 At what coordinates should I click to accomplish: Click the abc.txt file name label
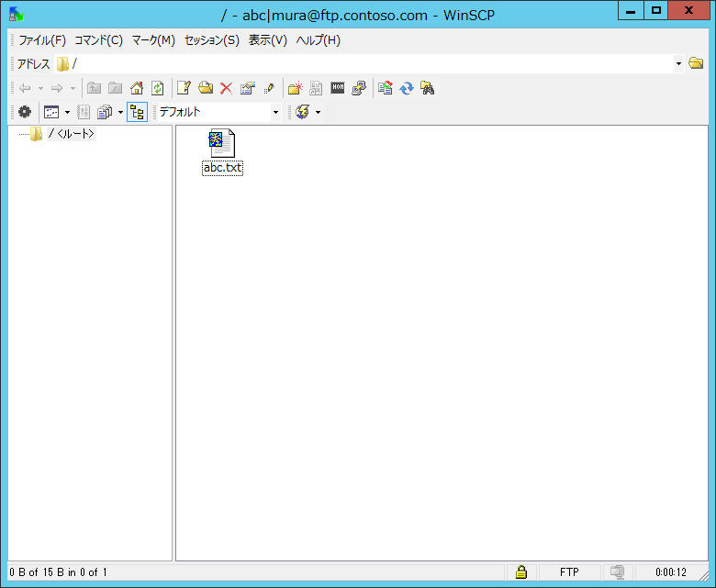pos(222,168)
